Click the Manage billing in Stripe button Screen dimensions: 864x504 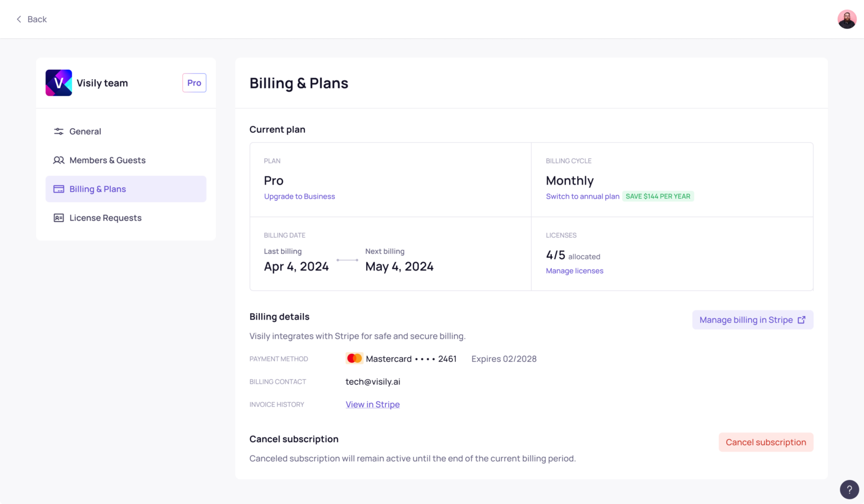753,319
